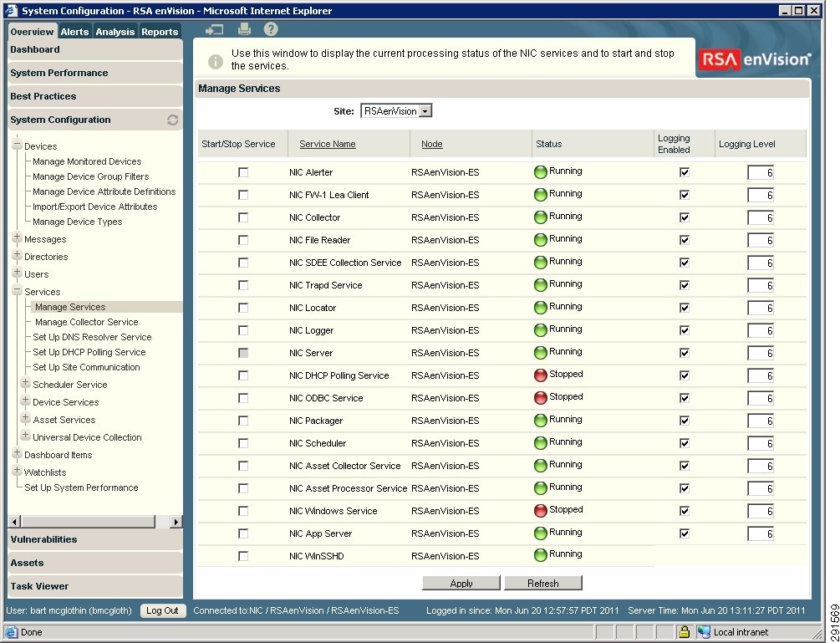Switch to the Reports tab

pyautogui.click(x=160, y=32)
